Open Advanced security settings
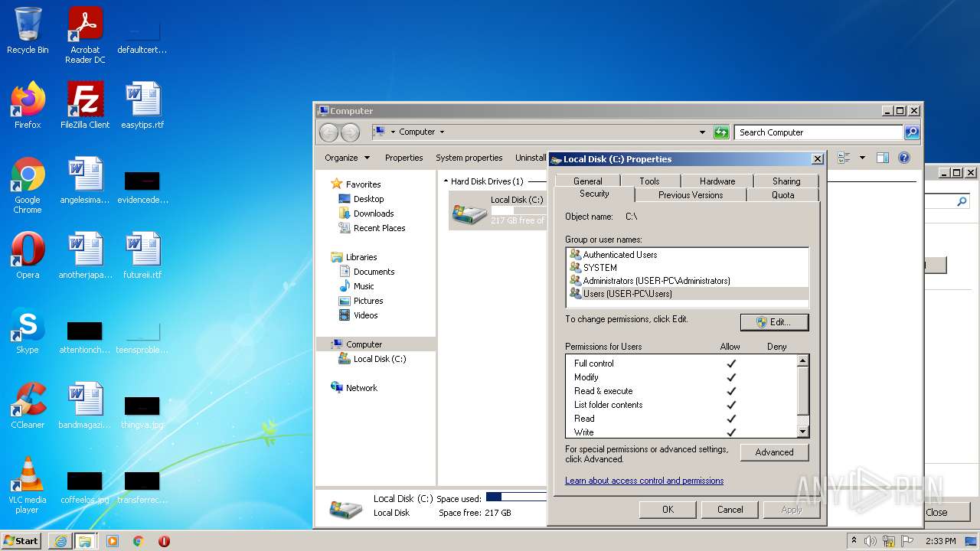This screenshot has width=980, height=551. pos(774,452)
